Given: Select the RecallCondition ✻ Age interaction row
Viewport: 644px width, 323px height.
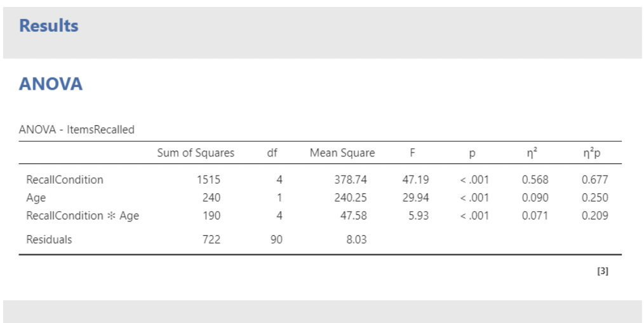Looking at the screenshot, I should point(83,216).
